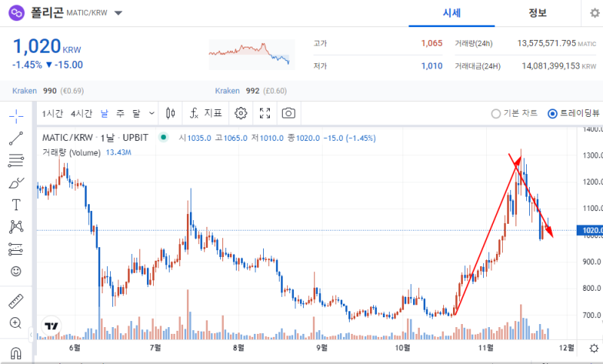
Task: Click the 11월 time axis label
Action: pyautogui.click(x=485, y=348)
